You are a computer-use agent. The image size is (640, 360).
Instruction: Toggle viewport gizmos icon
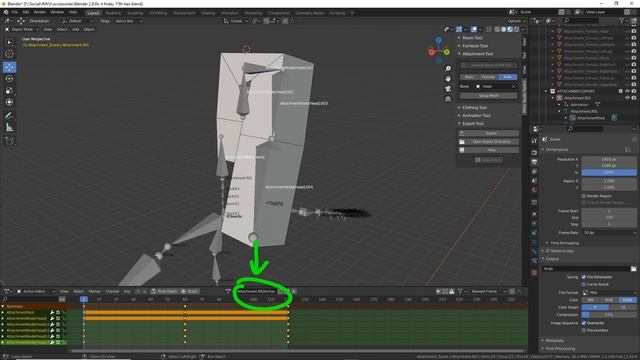[459, 29]
